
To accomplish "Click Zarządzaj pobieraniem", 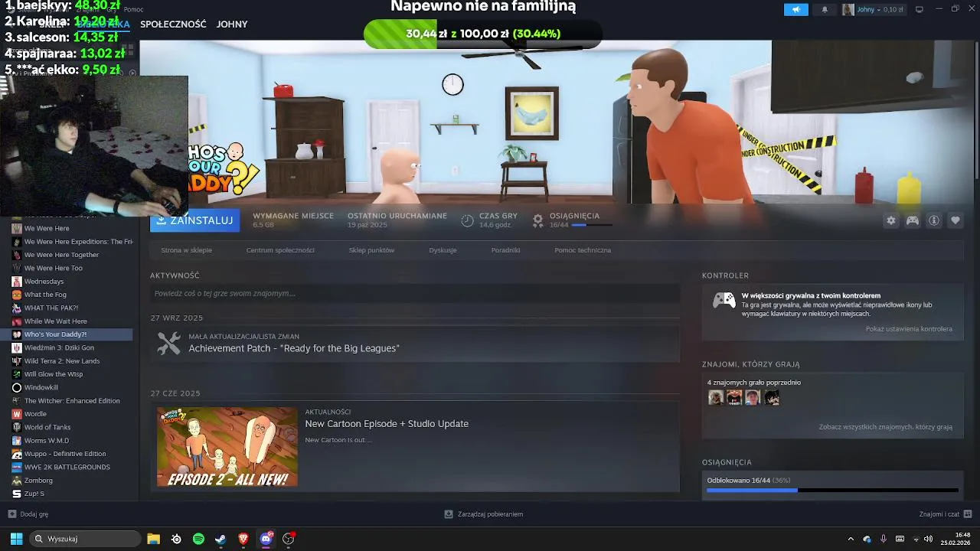I will pos(484,514).
